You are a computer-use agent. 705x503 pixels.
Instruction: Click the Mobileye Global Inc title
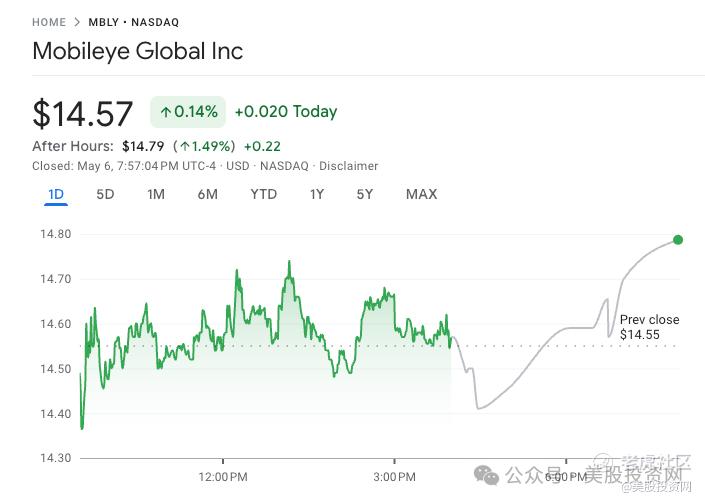coord(138,51)
